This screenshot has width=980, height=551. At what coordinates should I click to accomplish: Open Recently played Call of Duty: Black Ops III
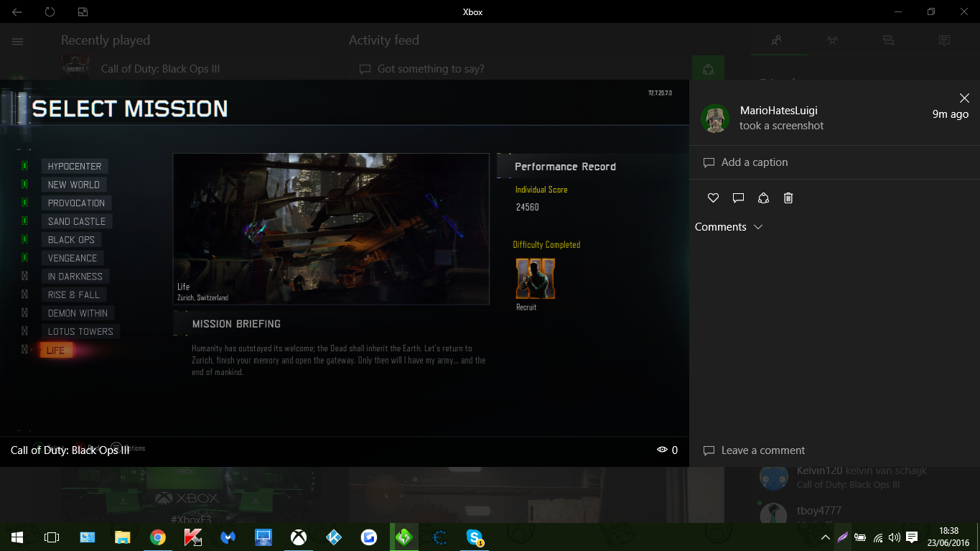pyautogui.click(x=160, y=69)
